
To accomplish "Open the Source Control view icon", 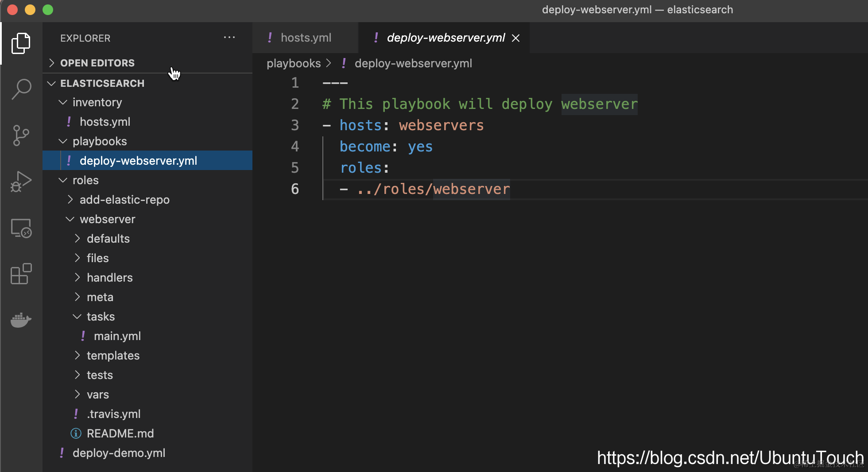I will pyautogui.click(x=21, y=135).
